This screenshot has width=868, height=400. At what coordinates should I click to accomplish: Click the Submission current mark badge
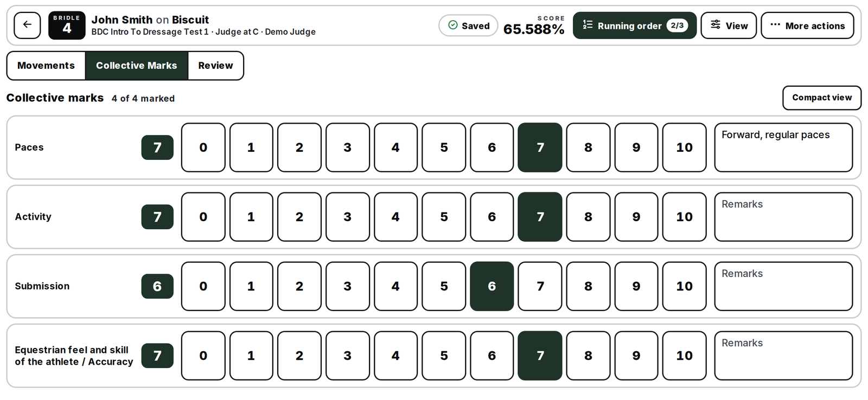coord(157,286)
